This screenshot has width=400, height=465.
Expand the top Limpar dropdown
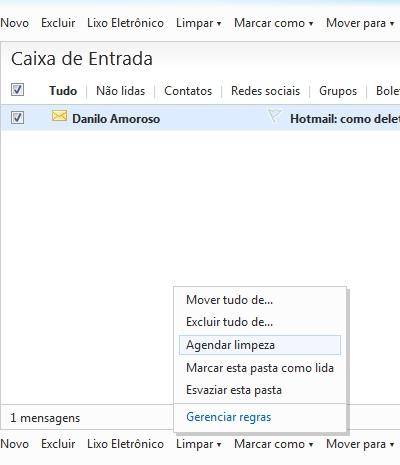[x=198, y=23]
